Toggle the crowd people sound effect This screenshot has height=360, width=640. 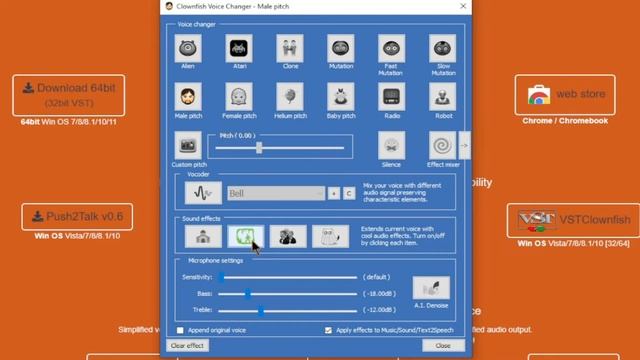288,236
